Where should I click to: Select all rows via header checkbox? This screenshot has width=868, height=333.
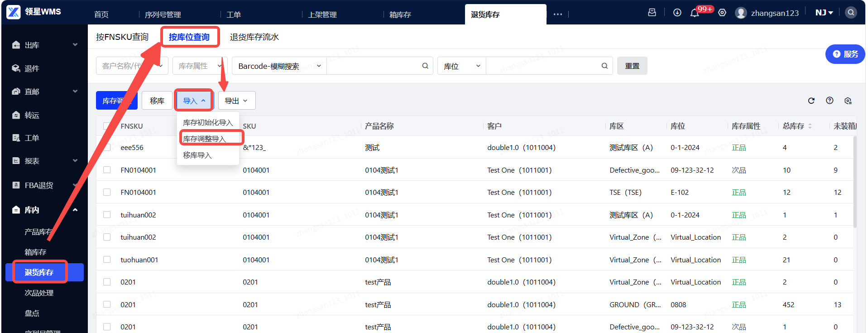point(107,126)
